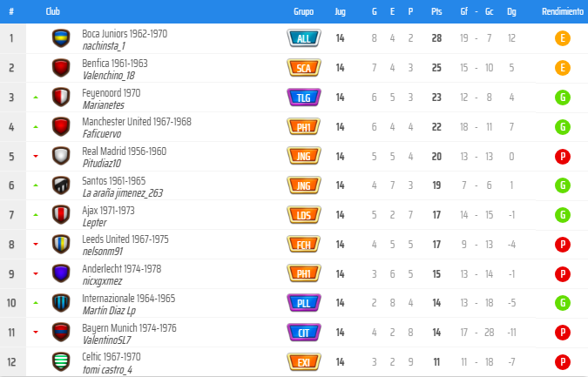Viewport: 588px width, 377px height.
Task: Sort table by the Pts column header
Action: [436, 11]
